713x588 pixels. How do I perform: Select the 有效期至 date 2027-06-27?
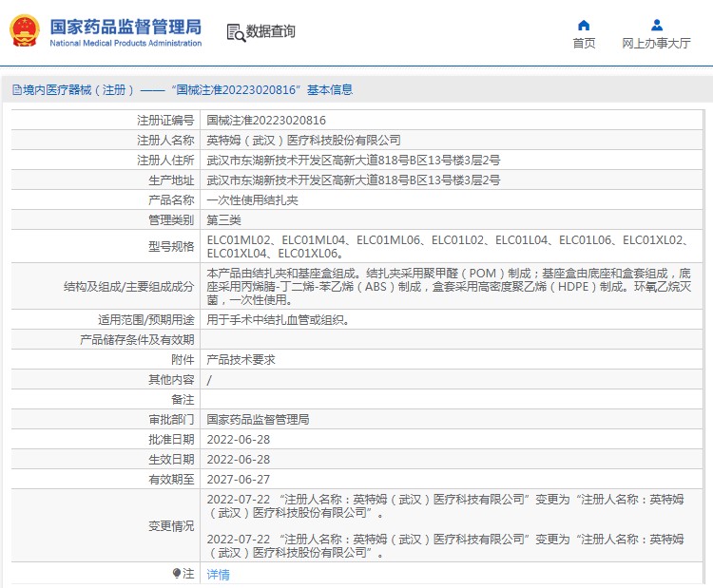[x=239, y=480]
